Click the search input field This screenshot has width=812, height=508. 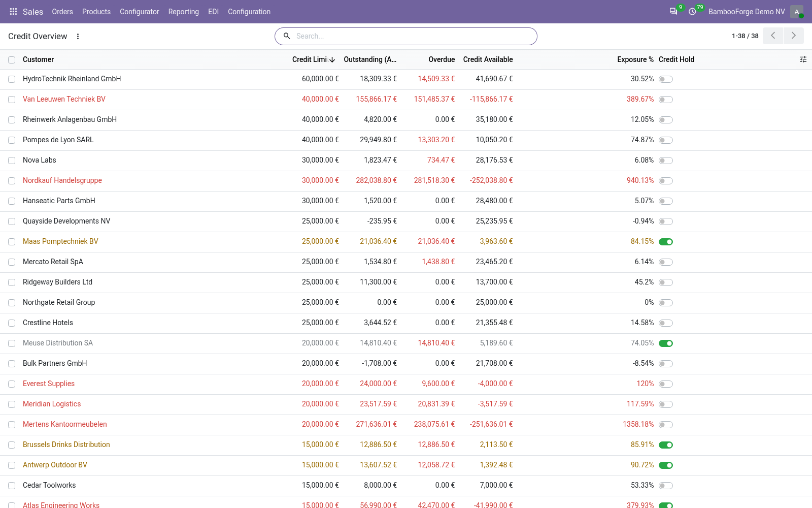[x=414, y=36]
